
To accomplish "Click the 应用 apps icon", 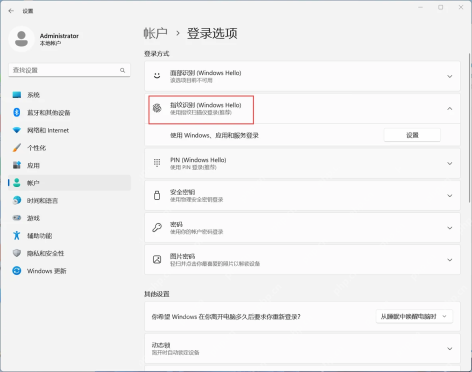I will pos(17,165).
